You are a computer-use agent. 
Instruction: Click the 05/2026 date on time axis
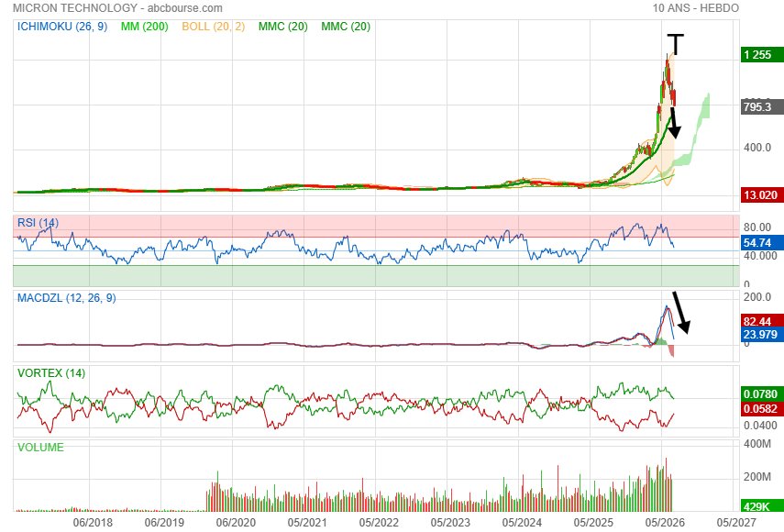[x=665, y=523]
